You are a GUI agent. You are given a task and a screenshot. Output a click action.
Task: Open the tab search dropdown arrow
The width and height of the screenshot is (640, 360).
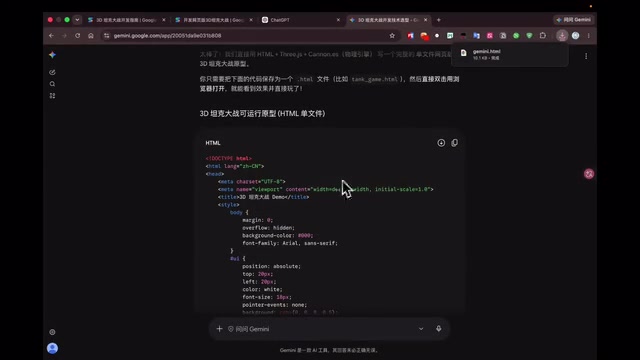(x=77, y=20)
